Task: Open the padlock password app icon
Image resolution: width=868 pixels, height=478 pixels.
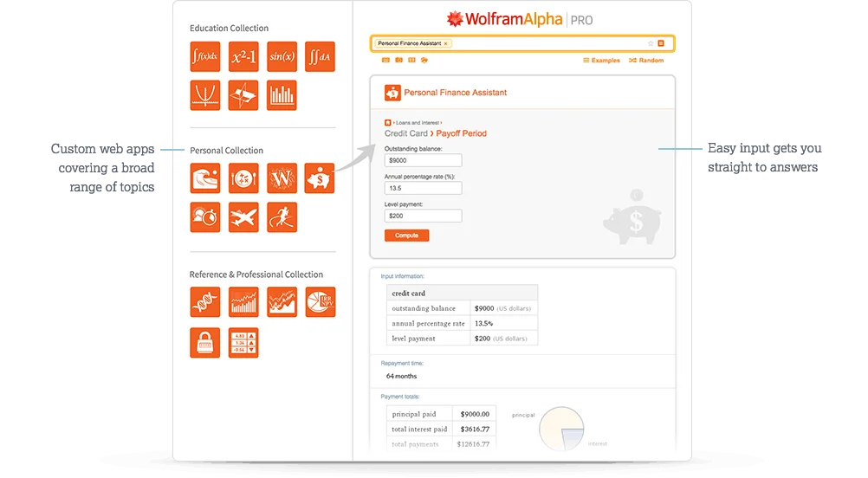Action: [204, 343]
